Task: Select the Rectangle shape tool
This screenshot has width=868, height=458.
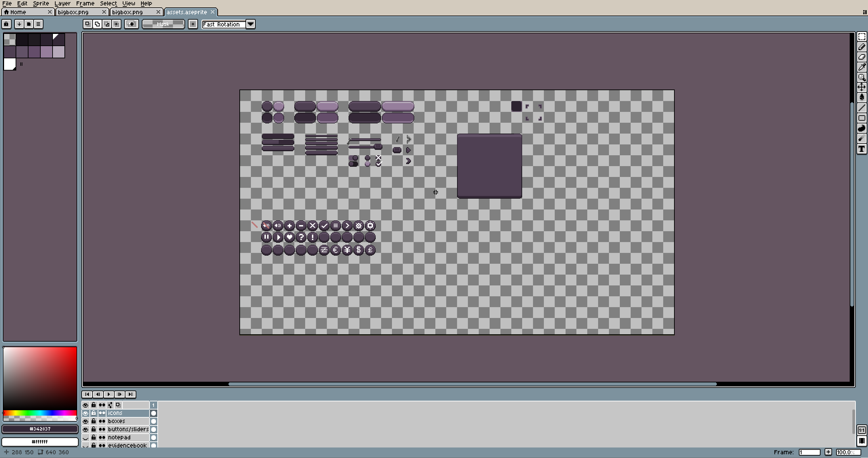Action: (862, 118)
